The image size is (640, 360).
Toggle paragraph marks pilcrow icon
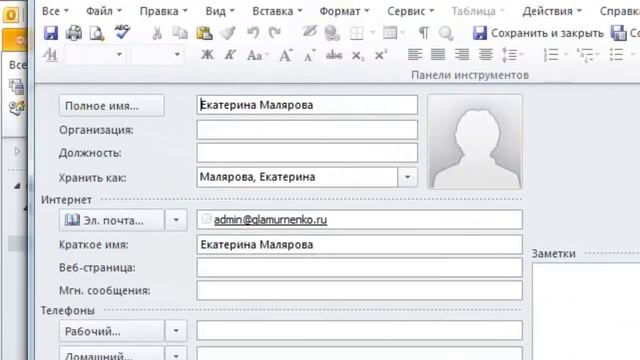tap(424, 33)
